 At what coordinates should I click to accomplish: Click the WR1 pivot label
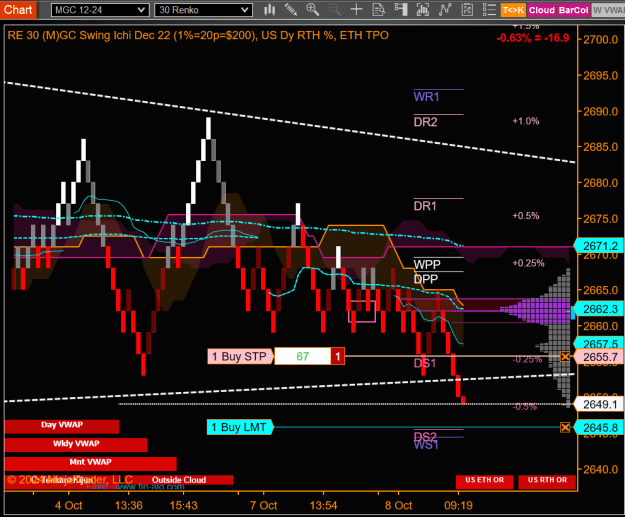point(426,97)
